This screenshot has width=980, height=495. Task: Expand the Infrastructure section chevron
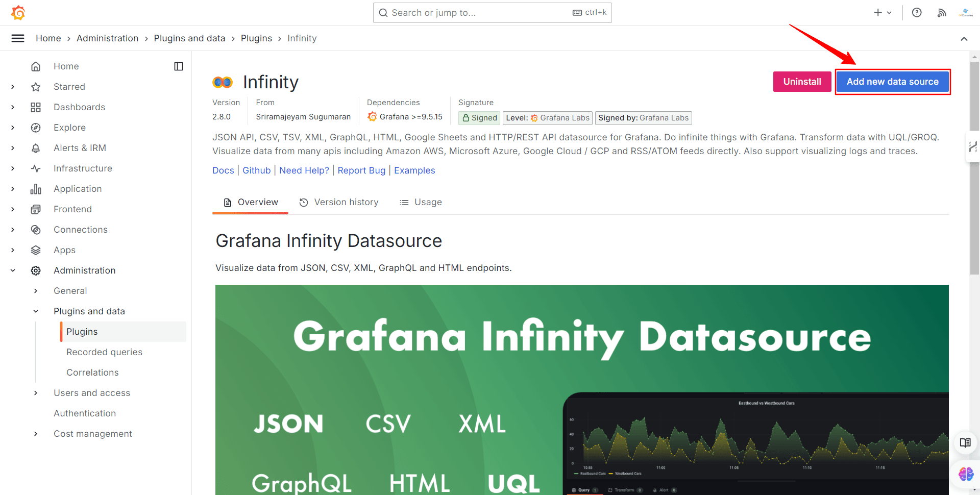click(13, 168)
